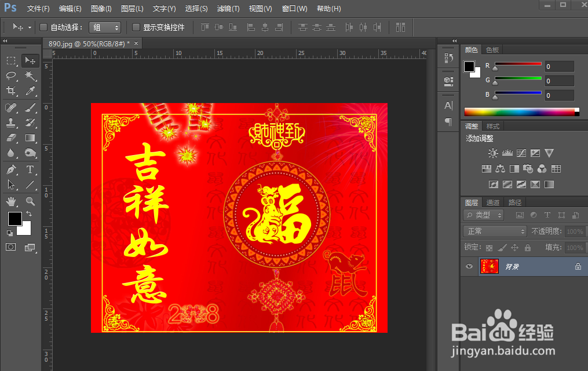Viewport: 588px width, 371px height.
Task: Open the 正常 blend mode dropdown
Action: pyautogui.click(x=494, y=231)
